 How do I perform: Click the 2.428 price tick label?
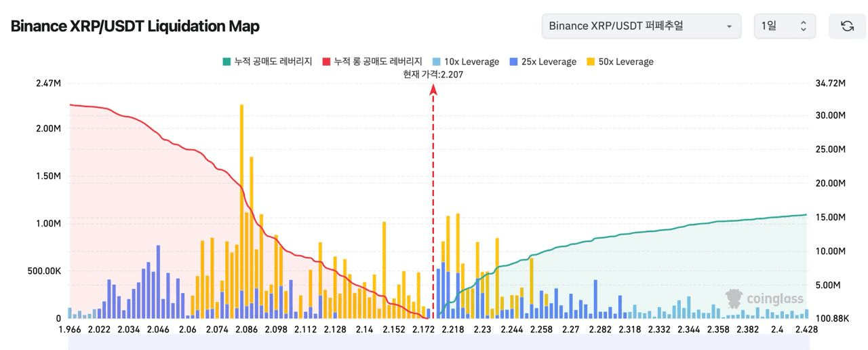pyautogui.click(x=806, y=329)
